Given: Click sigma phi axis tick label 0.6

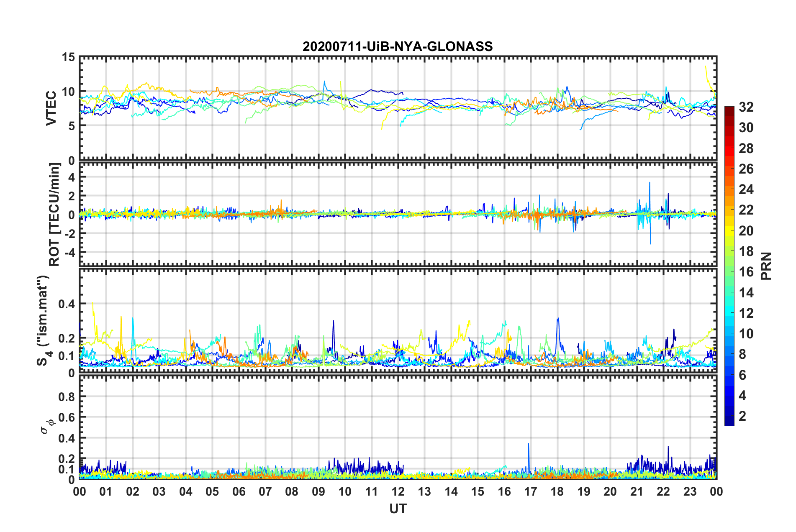Looking at the screenshot, I should [67, 417].
